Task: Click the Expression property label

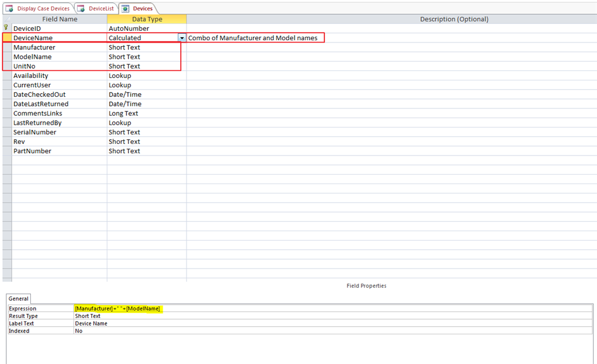Action: coord(23,309)
